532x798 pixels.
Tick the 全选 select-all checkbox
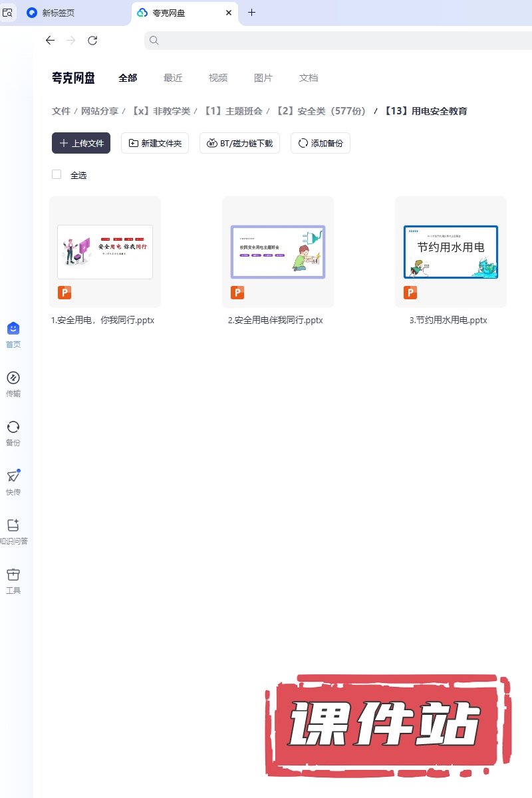pyautogui.click(x=57, y=175)
